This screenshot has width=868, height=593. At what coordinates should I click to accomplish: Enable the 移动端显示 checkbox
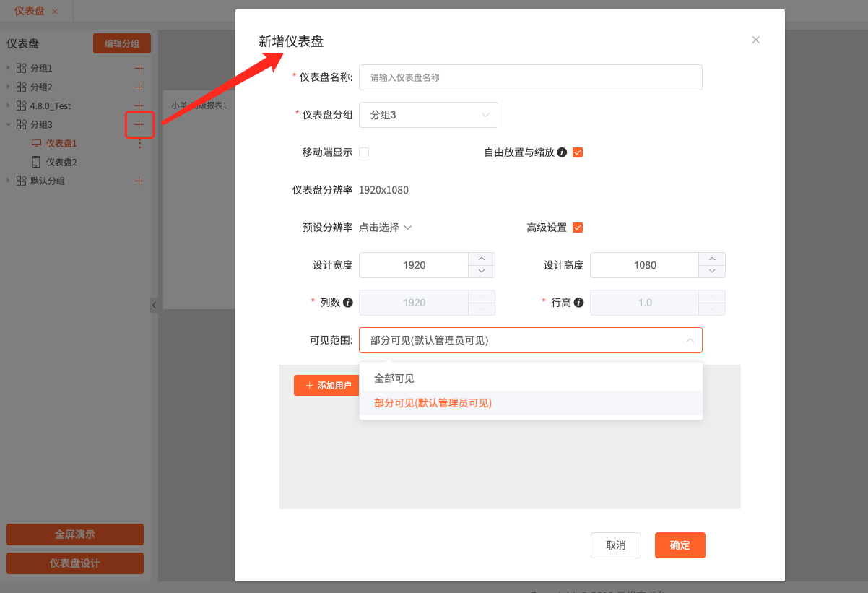tap(364, 152)
